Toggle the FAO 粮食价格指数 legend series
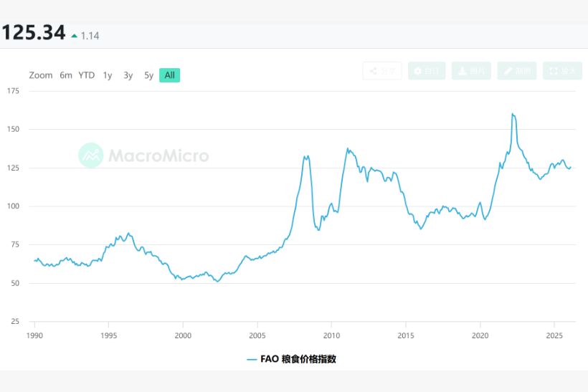Screen dimensions: 588x392 coord(291,359)
